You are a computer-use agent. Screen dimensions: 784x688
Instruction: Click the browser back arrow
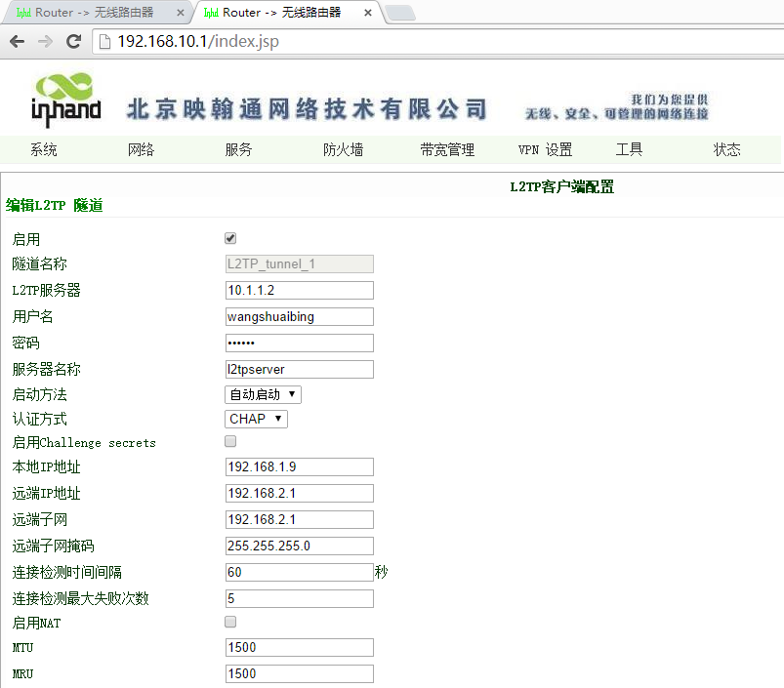point(17,42)
